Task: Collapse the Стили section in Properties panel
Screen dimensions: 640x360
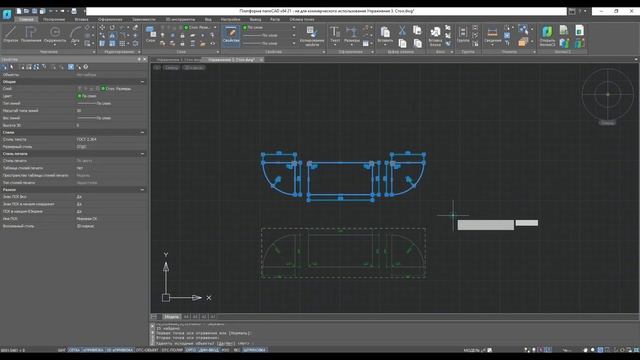Action: click(x=142, y=132)
